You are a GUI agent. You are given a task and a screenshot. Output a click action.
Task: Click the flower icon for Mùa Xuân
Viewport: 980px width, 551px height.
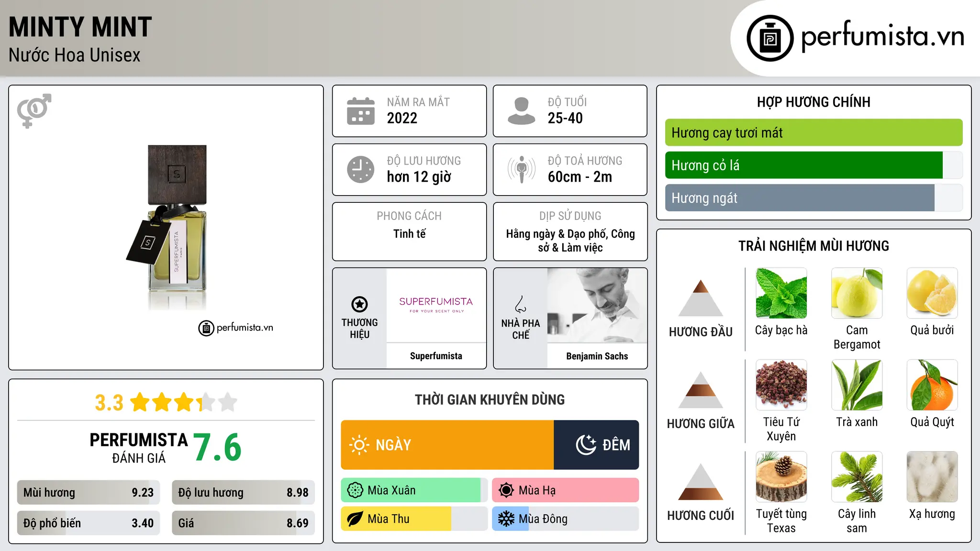coord(355,490)
